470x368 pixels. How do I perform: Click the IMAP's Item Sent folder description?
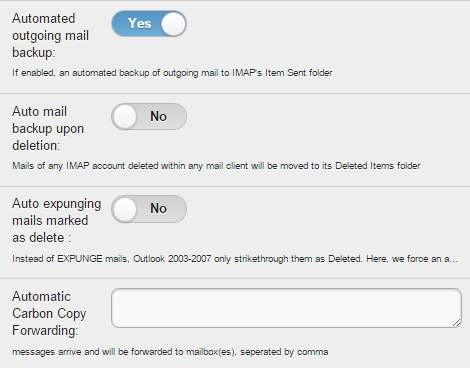[x=172, y=73]
